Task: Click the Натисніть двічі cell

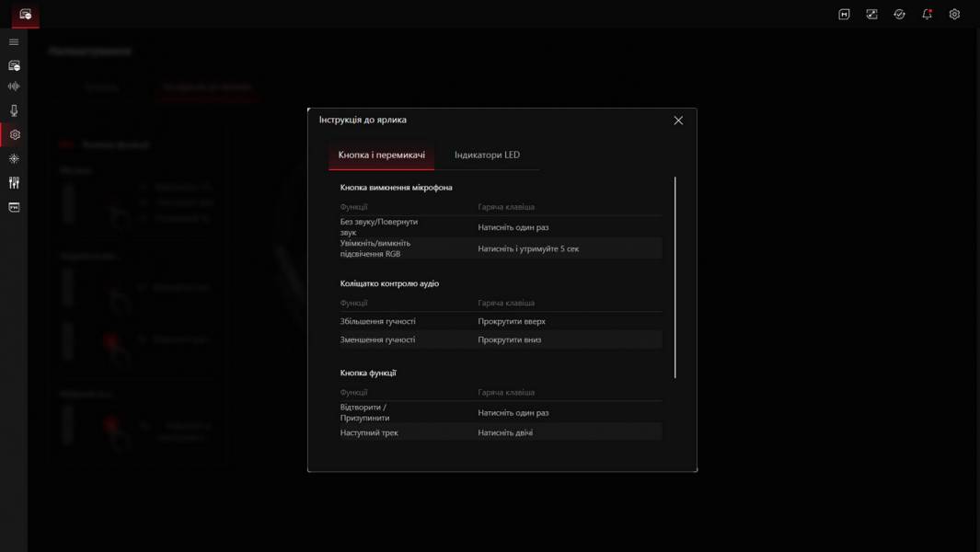Action: point(505,432)
